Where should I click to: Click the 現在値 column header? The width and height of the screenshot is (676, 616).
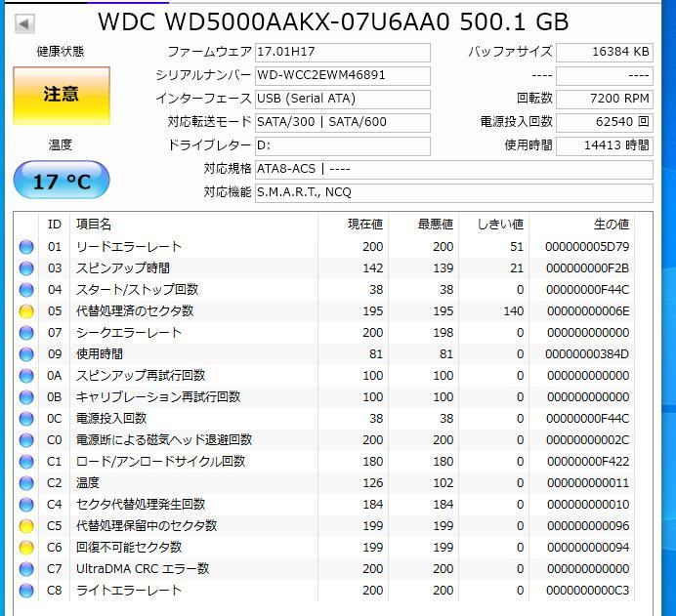(365, 225)
